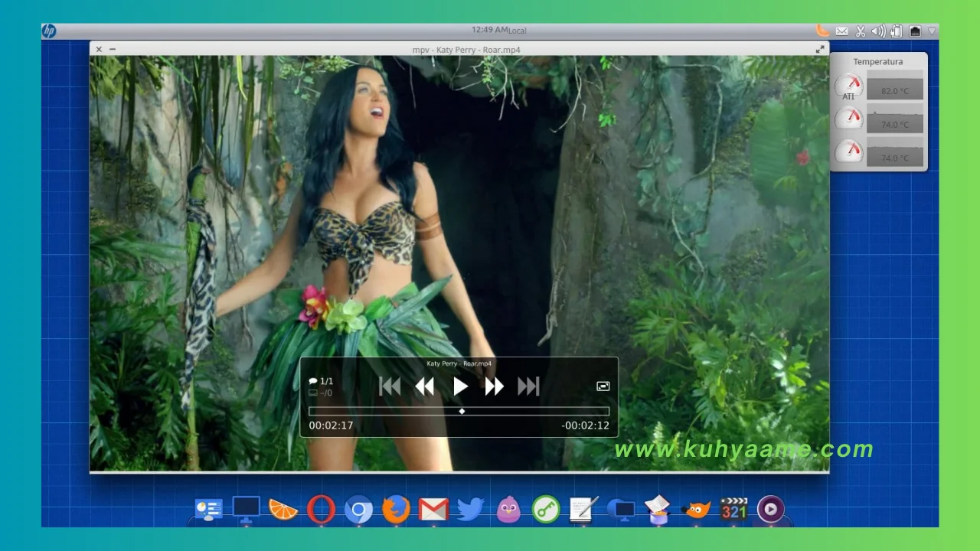
Task: Expand the tray dropdown triangle
Action: tap(932, 31)
